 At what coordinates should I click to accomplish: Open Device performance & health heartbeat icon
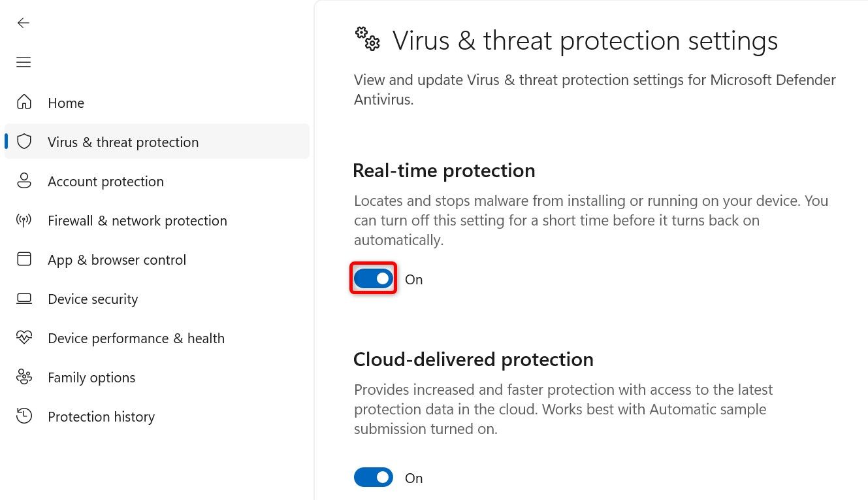pyautogui.click(x=24, y=338)
